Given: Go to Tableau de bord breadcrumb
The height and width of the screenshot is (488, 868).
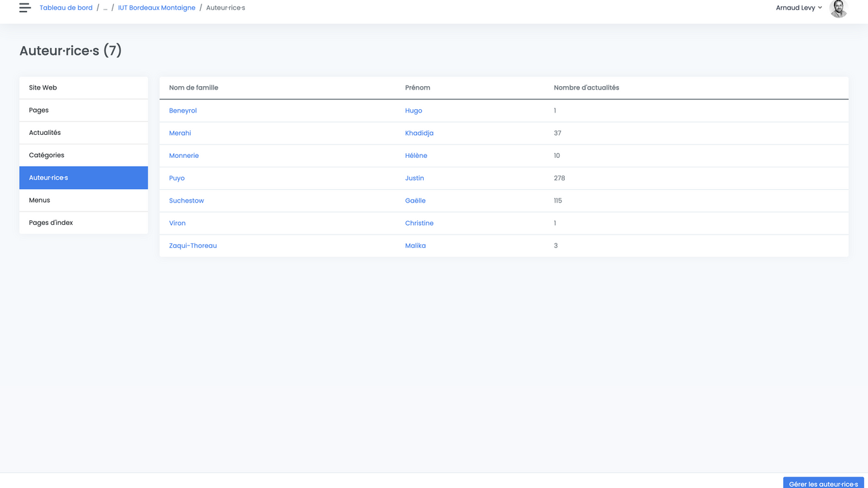Looking at the screenshot, I should tap(66, 8).
